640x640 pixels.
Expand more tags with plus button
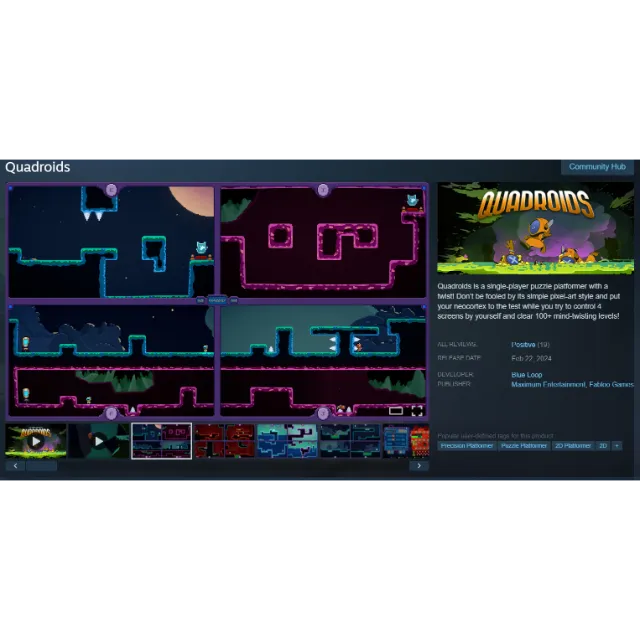tap(617, 446)
